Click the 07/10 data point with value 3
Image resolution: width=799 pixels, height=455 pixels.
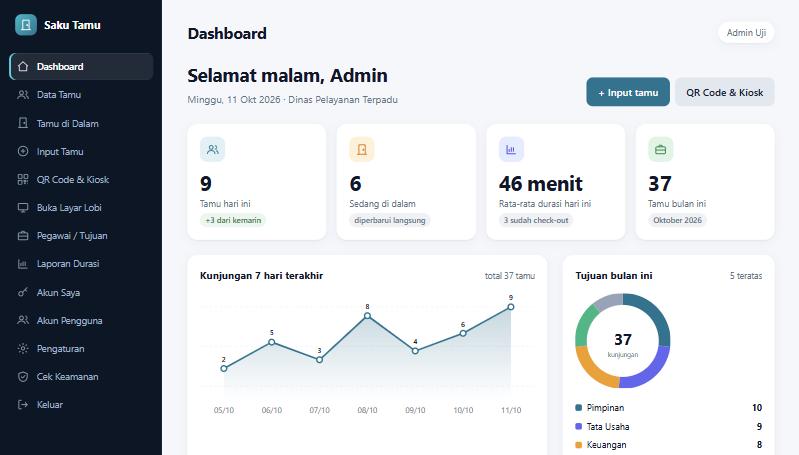pos(319,360)
